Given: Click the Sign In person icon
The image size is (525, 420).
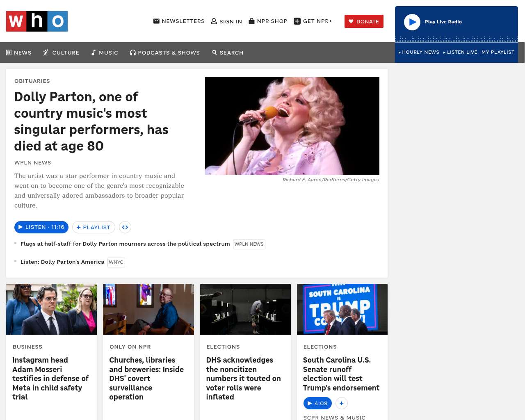Looking at the screenshot, I should pos(214,21).
